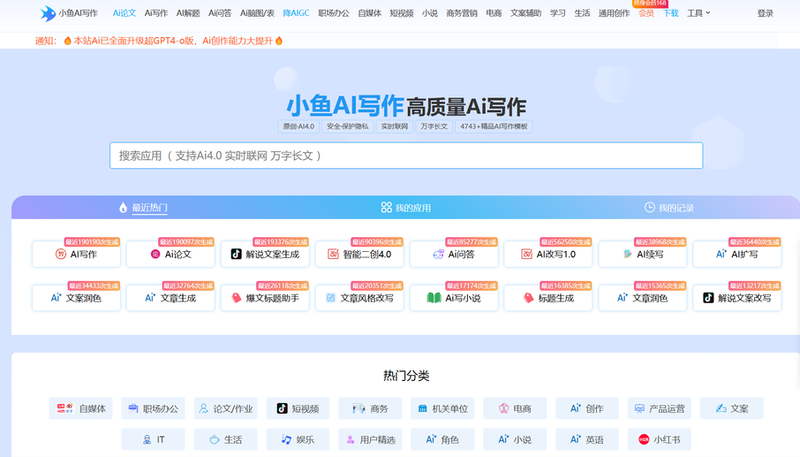Open the 降AIGC navigation link
The height and width of the screenshot is (457, 800).
296,13
